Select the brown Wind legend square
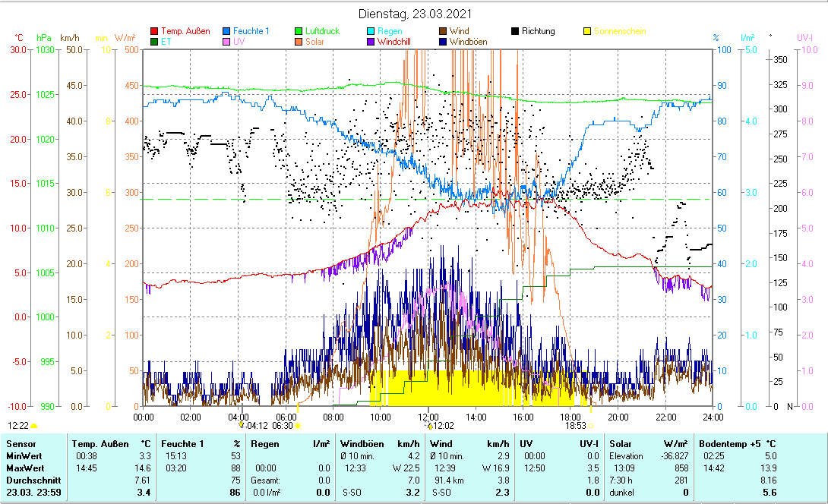This screenshot has height=504, width=828. (442, 31)
